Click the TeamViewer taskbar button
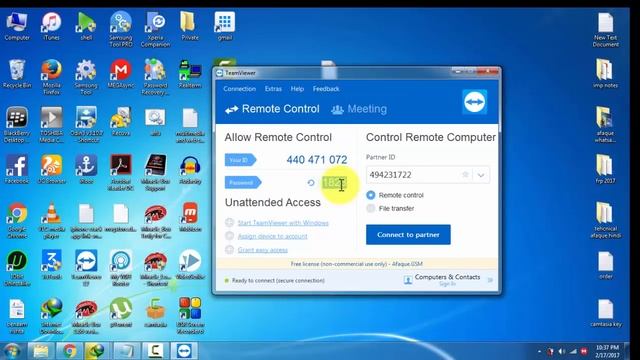 184,351
